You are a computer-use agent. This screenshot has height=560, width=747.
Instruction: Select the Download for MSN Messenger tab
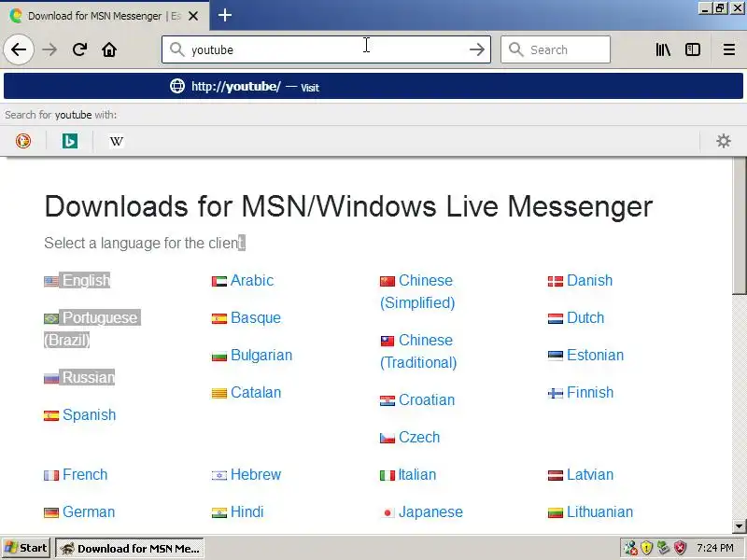104,16
